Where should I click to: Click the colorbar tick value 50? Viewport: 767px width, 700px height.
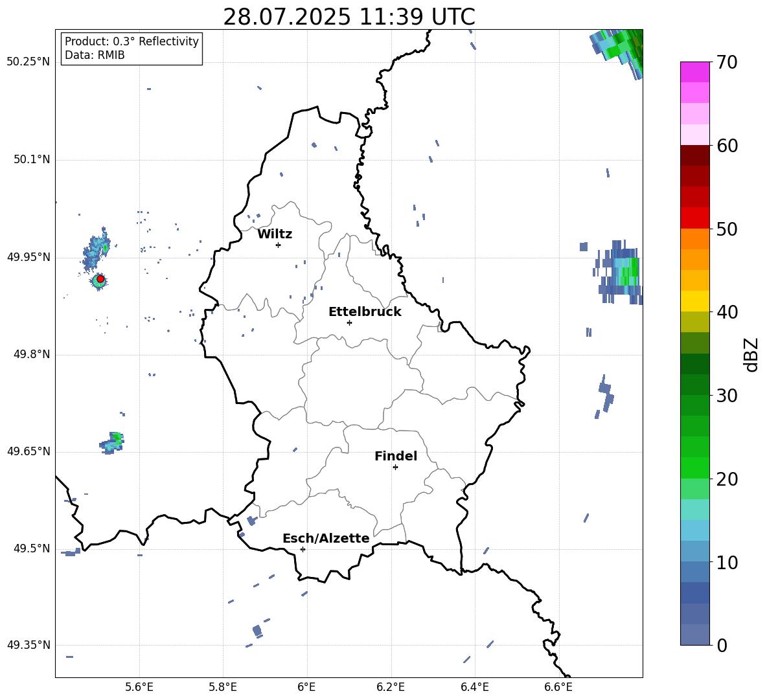coord(727,229)
